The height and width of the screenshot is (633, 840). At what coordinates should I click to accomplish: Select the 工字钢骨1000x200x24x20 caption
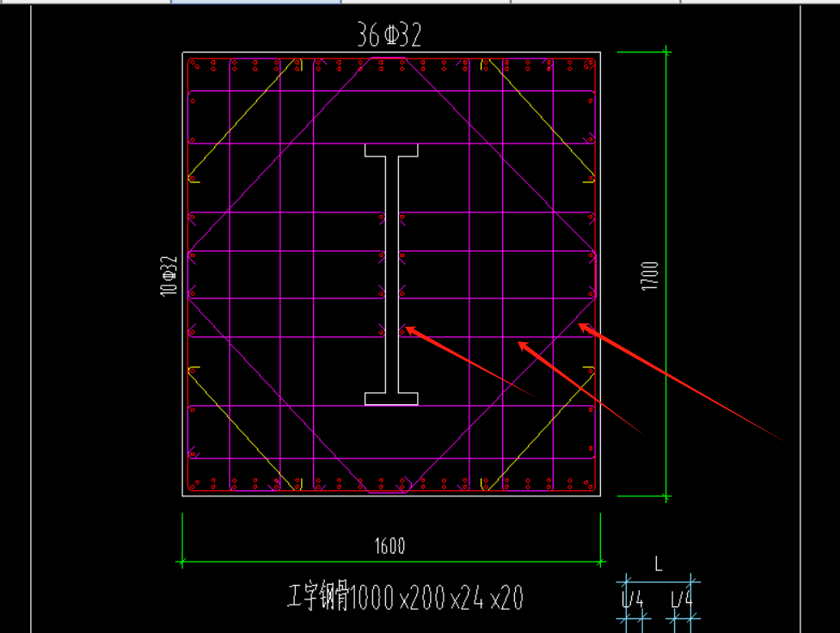(406, 597)
